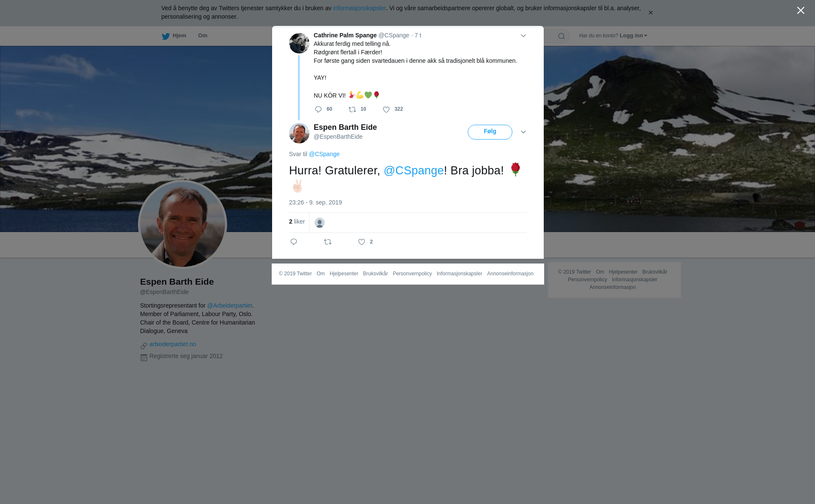
Task: Retweet Cathrine Palm Spange's tweet
Action: point(352,109)
